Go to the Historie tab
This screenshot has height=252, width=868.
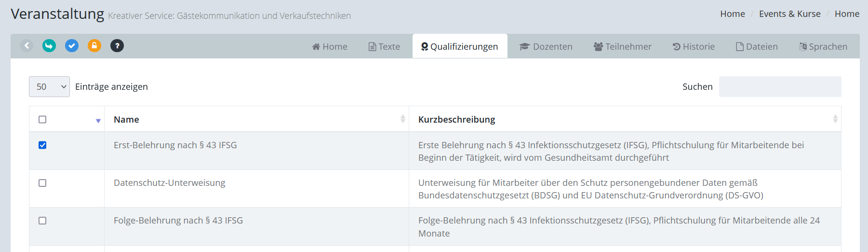pos(694,47)
